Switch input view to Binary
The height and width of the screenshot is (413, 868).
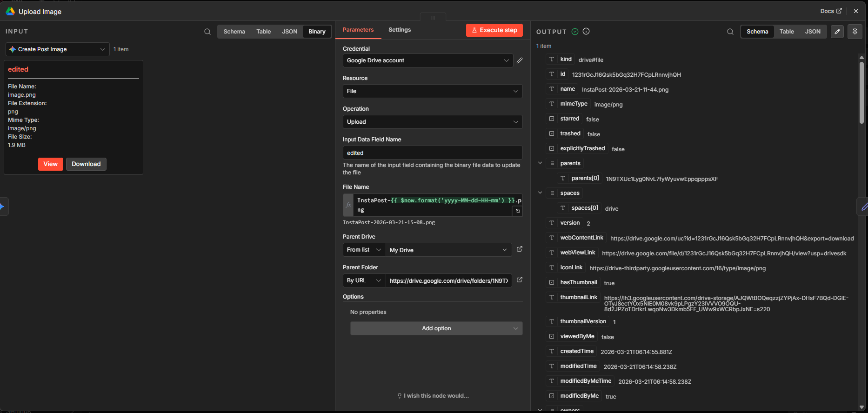pyautogui.click(x=317, y=32)
